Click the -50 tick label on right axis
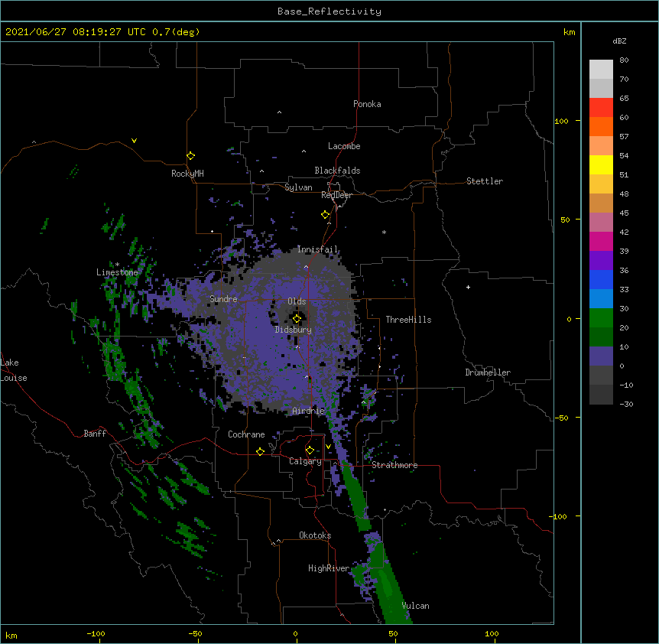 click(561, 418)
